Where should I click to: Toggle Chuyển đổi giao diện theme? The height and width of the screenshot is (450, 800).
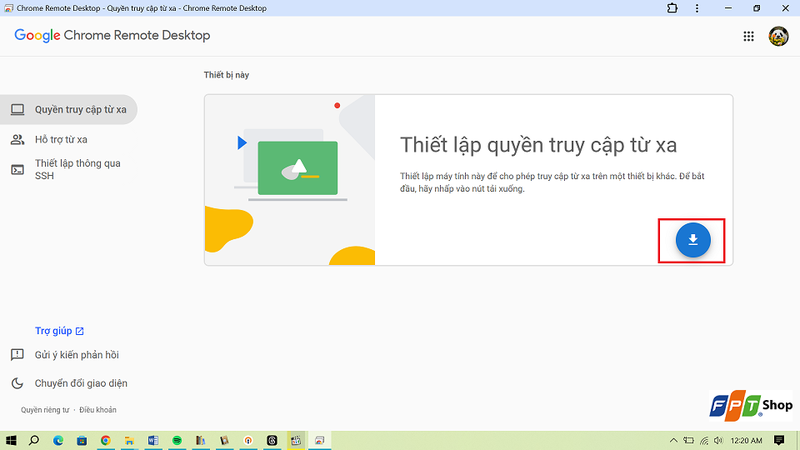[69, 383]
